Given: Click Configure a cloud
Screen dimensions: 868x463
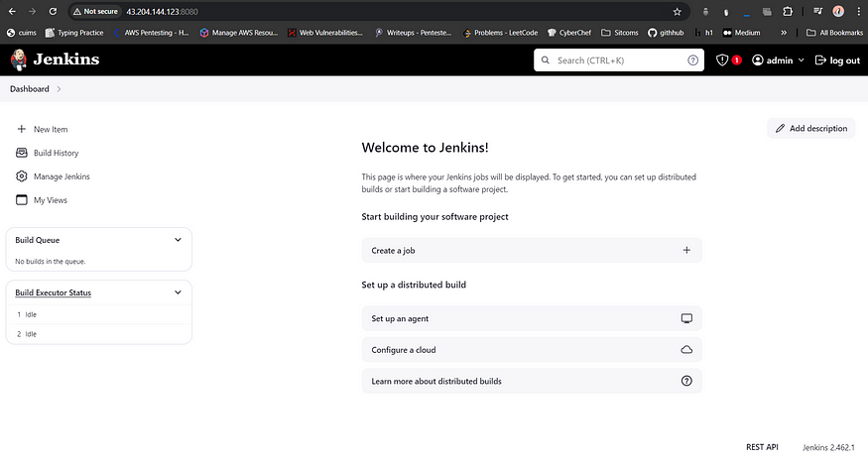Looking at the screenshot, I should pos(532,350).
